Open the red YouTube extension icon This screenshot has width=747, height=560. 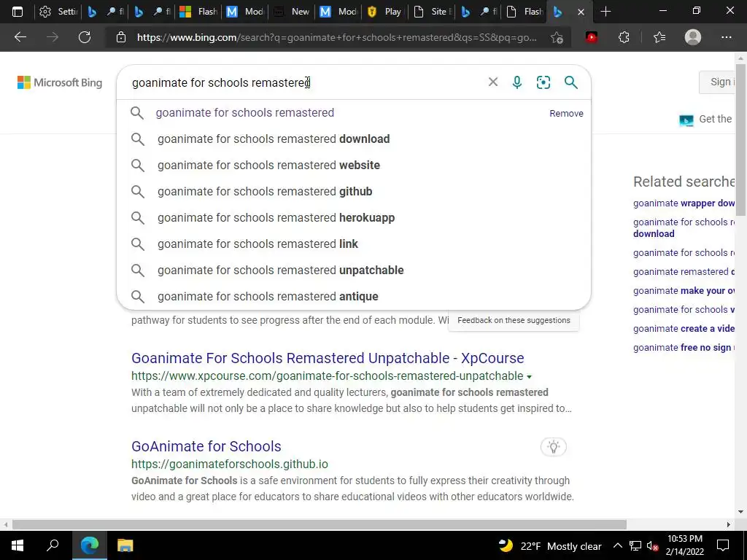point(592,37)
